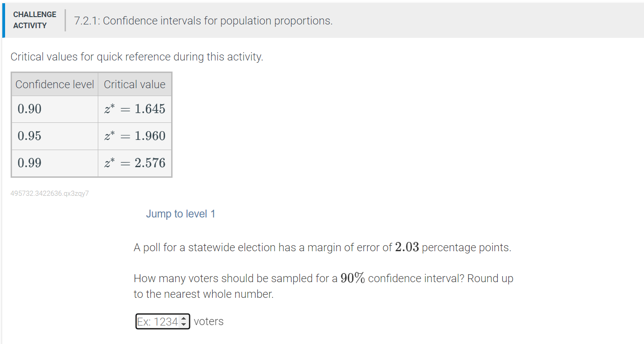Screen dimensions: 644x344
Task: Click the z* = 2.576 critical value cell
Action: click(x=134, y=163)
